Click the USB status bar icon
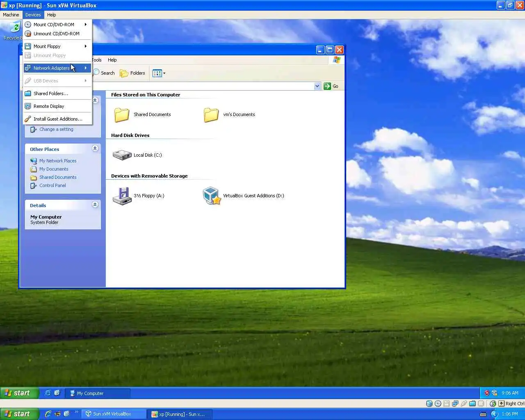Viewport: 525px width, 420px height. [x=464, y=404]
